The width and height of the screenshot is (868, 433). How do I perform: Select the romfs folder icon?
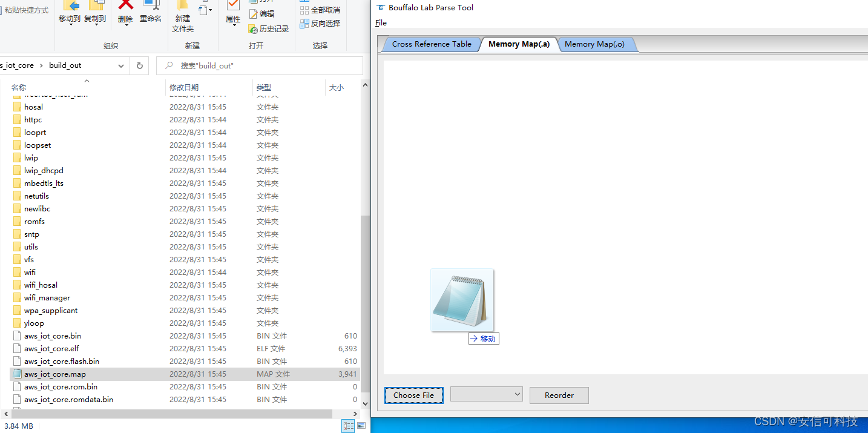17,222
